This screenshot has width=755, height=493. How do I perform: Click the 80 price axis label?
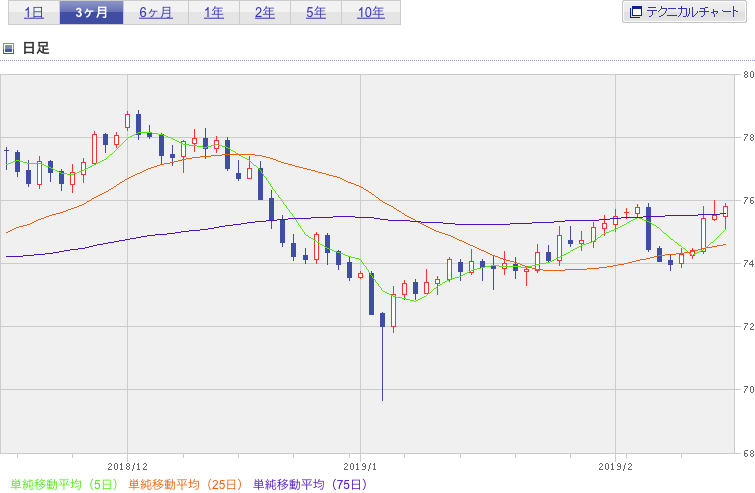(x=748, y=75)
